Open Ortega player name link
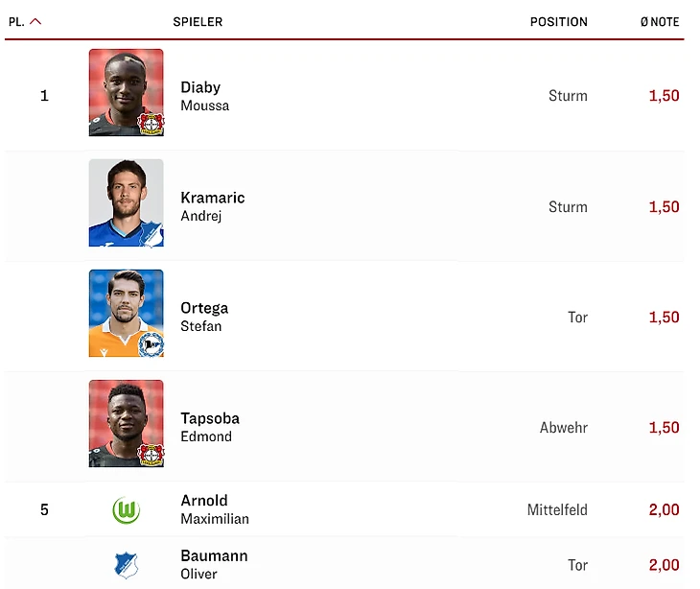700x589 pixels. 204,308
